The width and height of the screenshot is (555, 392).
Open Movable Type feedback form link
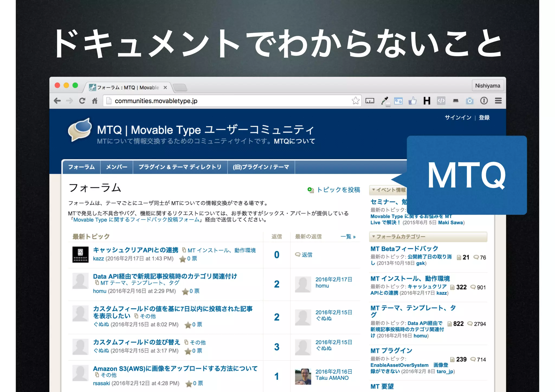(x=136, y=220)
